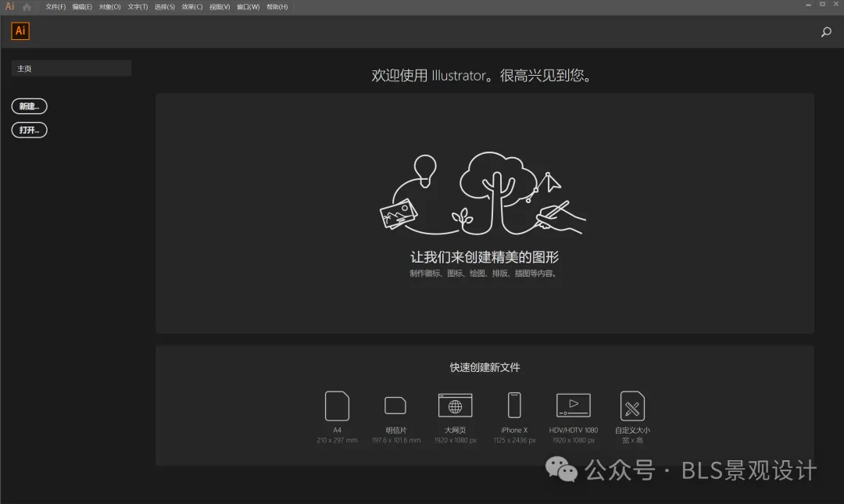The height and width of the screenshot is (504, 844).
Task: Click the 快速创建新文件 heading
Action: (485, 367)
